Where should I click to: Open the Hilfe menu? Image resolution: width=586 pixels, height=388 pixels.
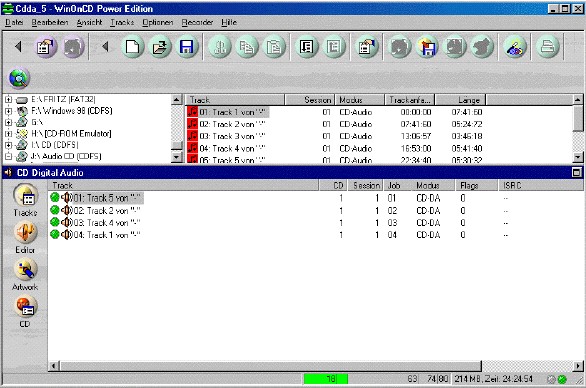pos(229,22)
